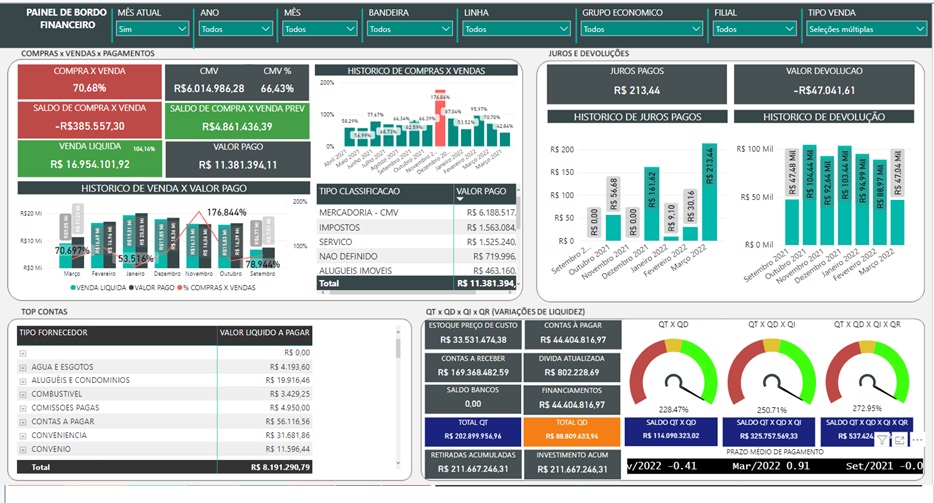
Task: Sort by VALOR LIQUIDO A PAGAR header
Action: click(264, 333)
